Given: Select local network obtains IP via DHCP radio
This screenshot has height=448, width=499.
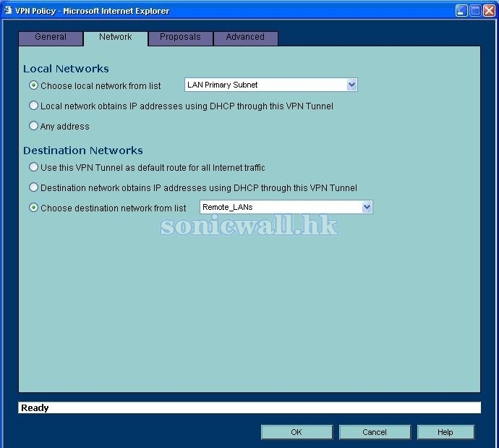Looking at the screenshot, I should click(33, 106).
